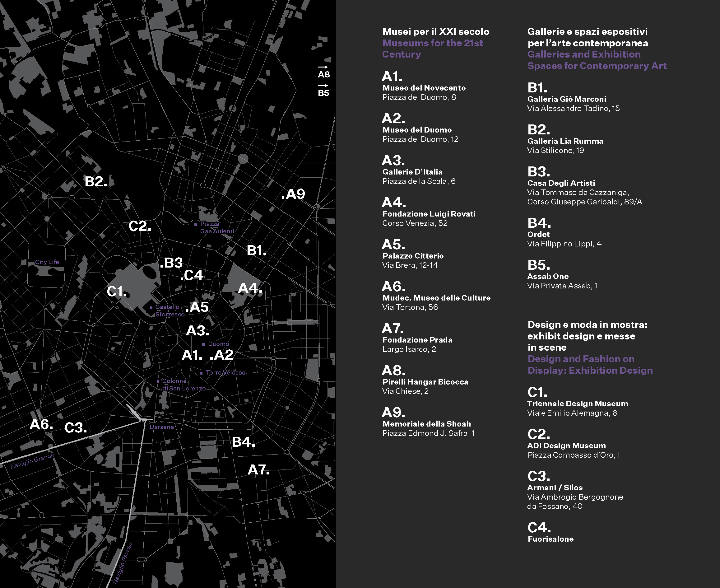Open the Museo del Novecento entry
This screenshot has height=588, width=720.
point(424,88)
